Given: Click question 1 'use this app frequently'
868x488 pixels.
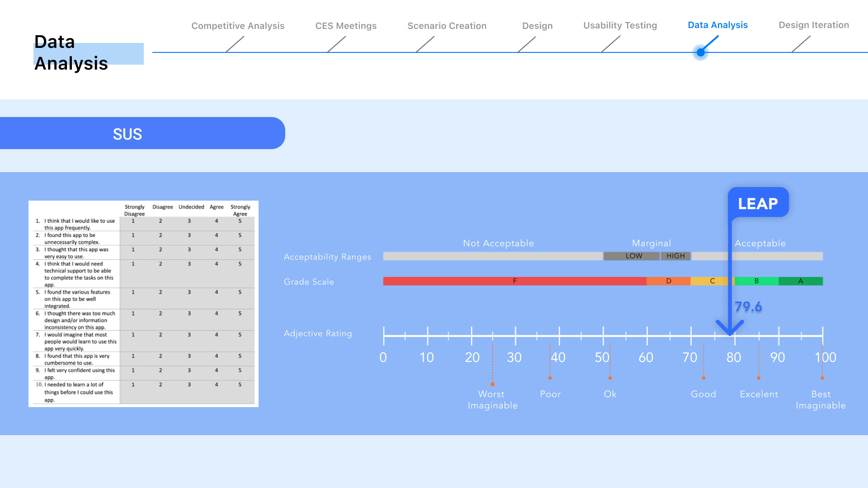Looking at the screenshot, I should tap(80, 224).
